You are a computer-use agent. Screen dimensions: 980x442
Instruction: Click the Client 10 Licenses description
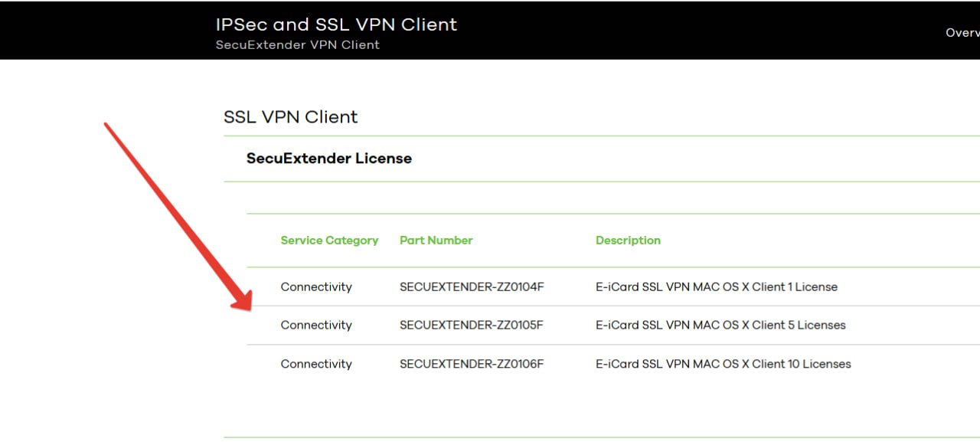coord(723,365)
